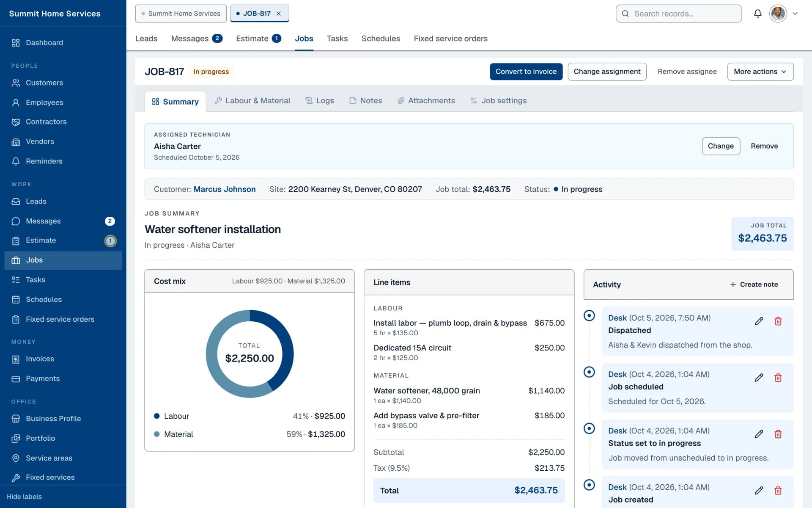812x508 pixels.
Task: Open the Vendors section
Action: point(63,141)
